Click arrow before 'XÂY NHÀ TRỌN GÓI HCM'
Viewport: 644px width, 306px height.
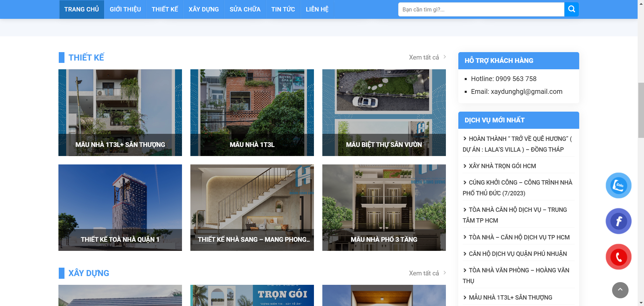click(465, 166)
